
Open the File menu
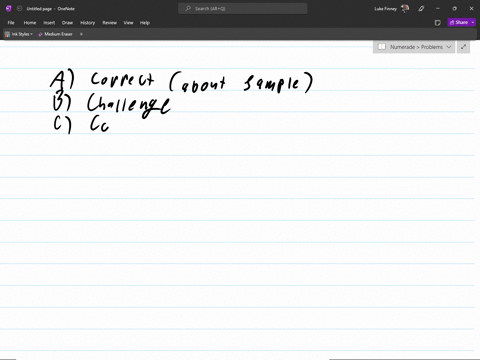pos(11,23)
